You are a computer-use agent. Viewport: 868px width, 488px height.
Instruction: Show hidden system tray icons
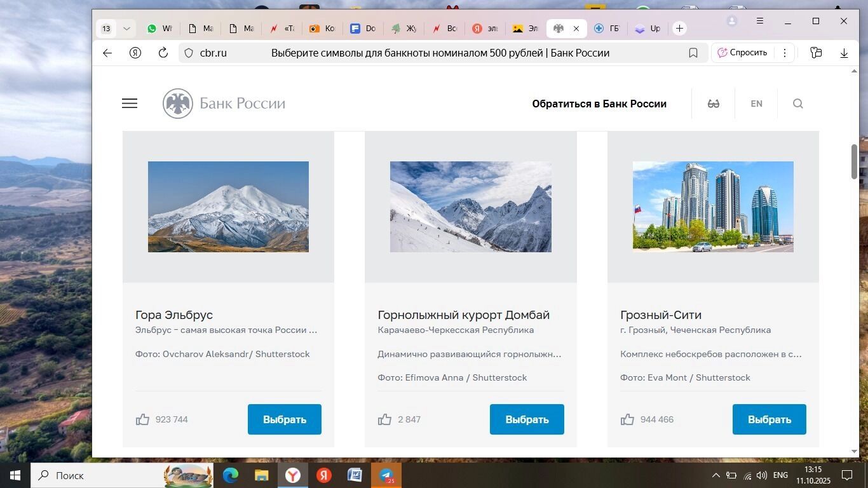[x=715, y=475]
